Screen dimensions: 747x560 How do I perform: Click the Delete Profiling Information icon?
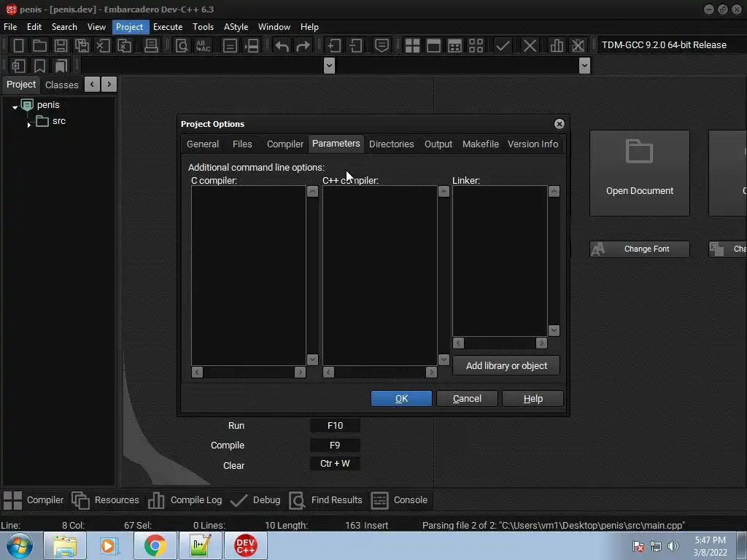[578, 46]
